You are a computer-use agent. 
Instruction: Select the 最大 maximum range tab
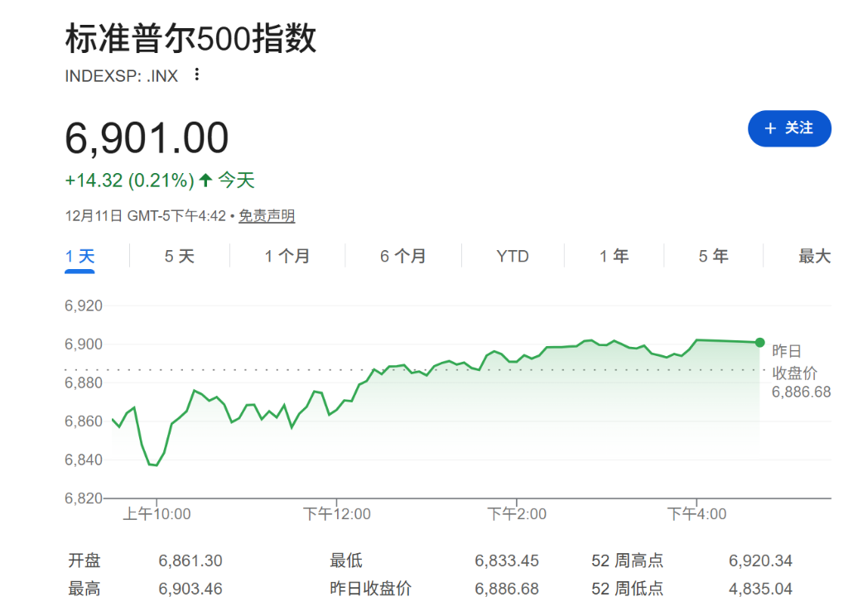813,256
